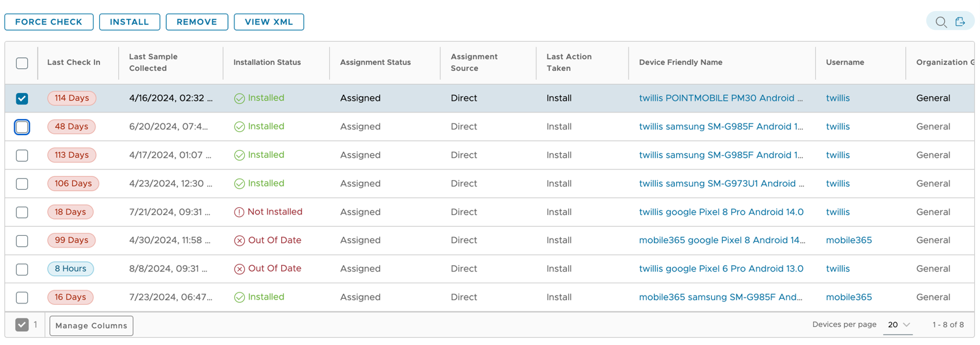Open the mobile365 username link for Pixel 8

click(848, 240)
